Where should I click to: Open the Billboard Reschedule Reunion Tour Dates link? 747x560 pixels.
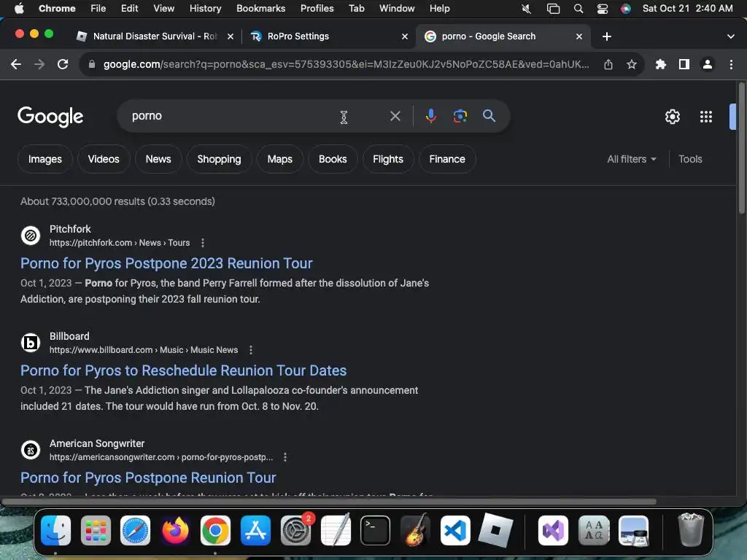tap(183, 370)
